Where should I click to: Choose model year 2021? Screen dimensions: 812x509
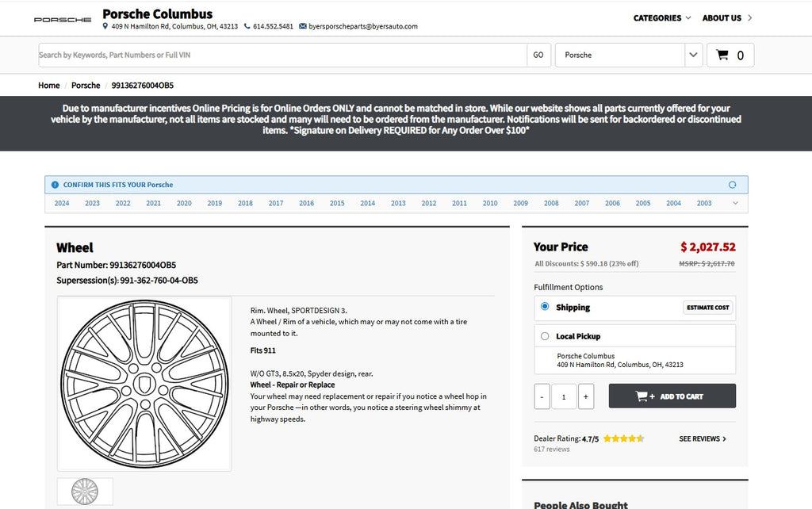153,203
